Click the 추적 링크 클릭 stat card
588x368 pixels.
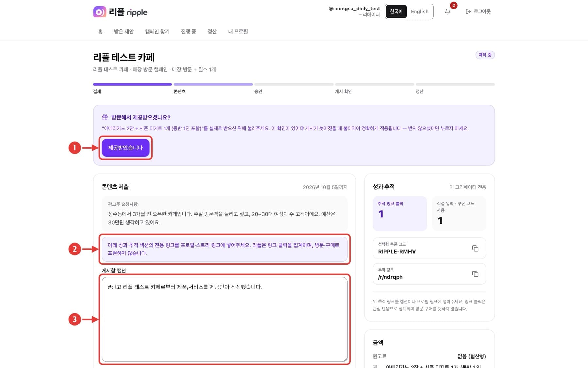click(400, 213)
